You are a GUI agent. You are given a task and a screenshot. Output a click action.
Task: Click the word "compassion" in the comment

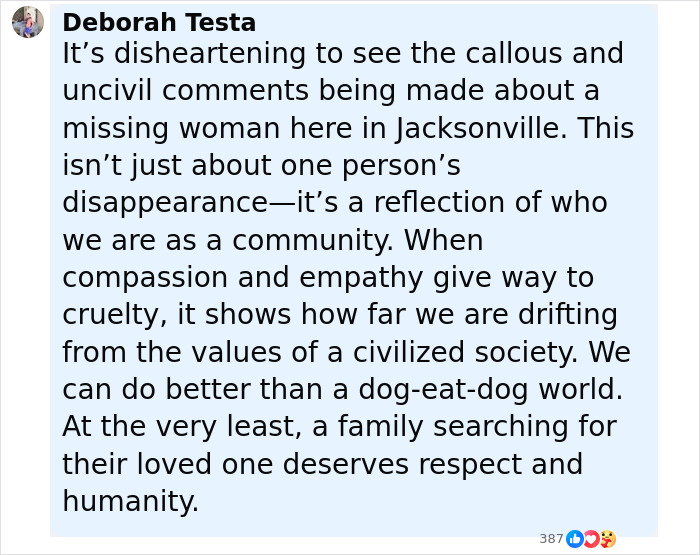pyautogui.click(x=145, y=278)
